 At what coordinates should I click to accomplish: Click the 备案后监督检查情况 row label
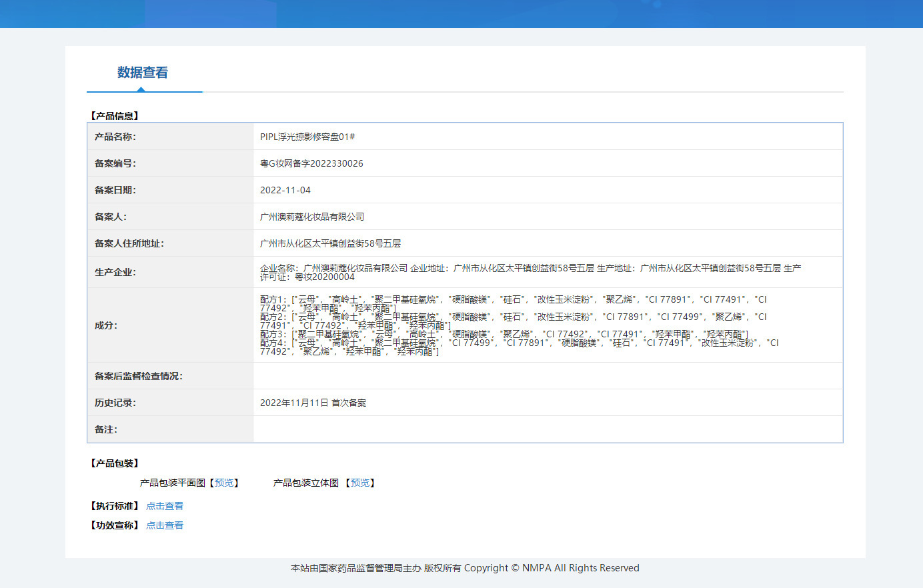point(139,376)
